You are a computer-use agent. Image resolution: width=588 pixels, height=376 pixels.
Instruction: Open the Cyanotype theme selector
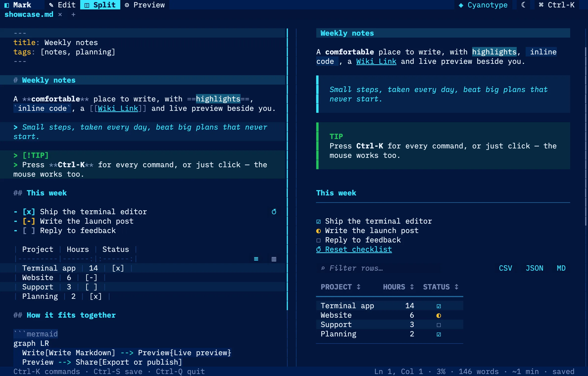pyautogui.click(x=483, y=5)
